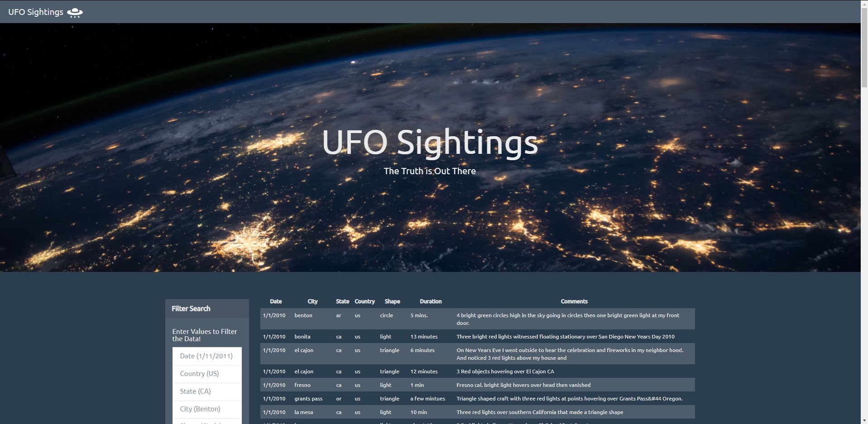The width and height of the screenshot is (868, 424).
Task: Select the '5 mins.' duration cell
Action: (x=419, y=315)
